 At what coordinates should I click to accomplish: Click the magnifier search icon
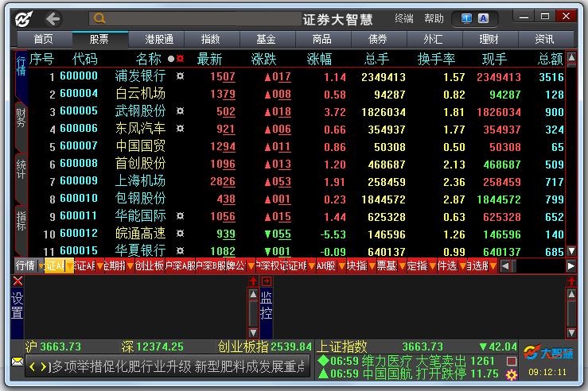pos(99,18)
